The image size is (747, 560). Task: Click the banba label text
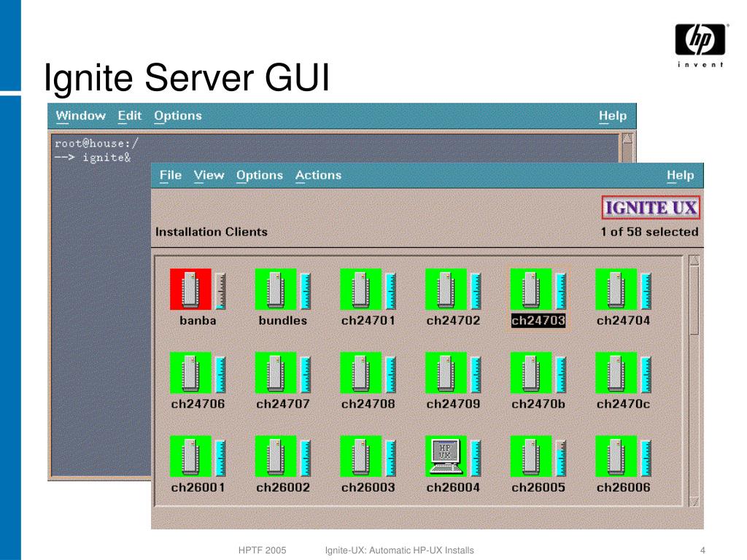198,321
